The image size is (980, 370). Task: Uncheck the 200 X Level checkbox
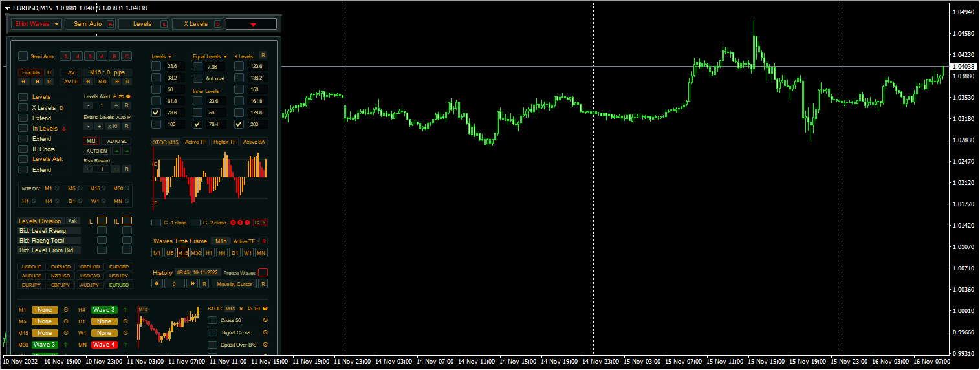[x=239, y=124]
